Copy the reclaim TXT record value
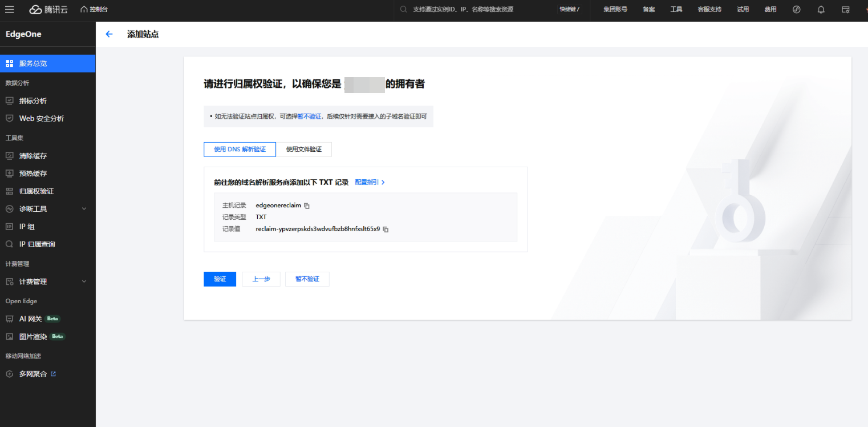 click(x=386, y=229)
